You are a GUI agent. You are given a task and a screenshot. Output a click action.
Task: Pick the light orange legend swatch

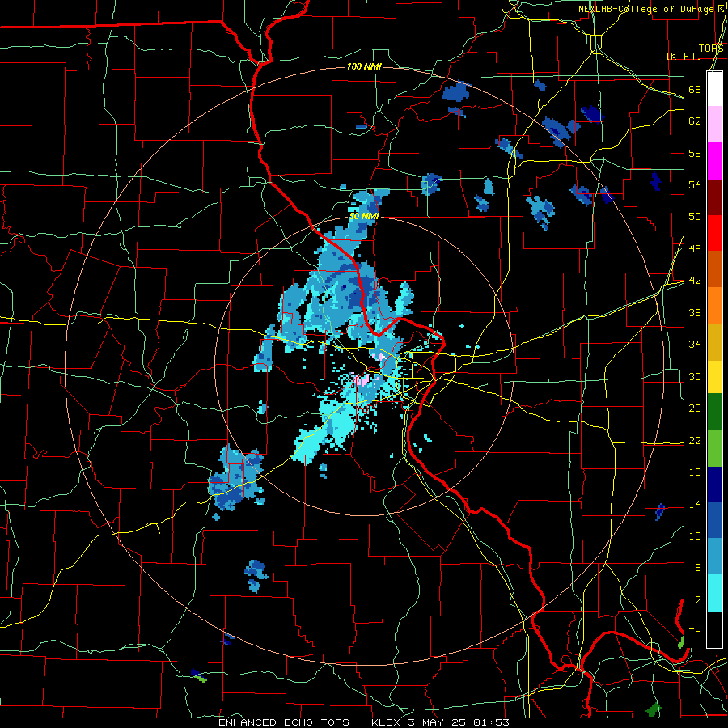click(714, 305)
